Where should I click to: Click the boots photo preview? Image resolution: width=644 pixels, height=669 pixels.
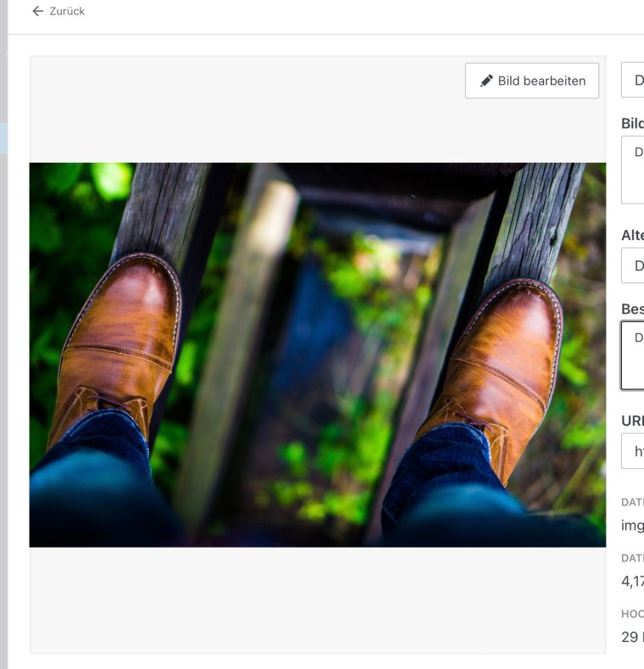[317, 354]
